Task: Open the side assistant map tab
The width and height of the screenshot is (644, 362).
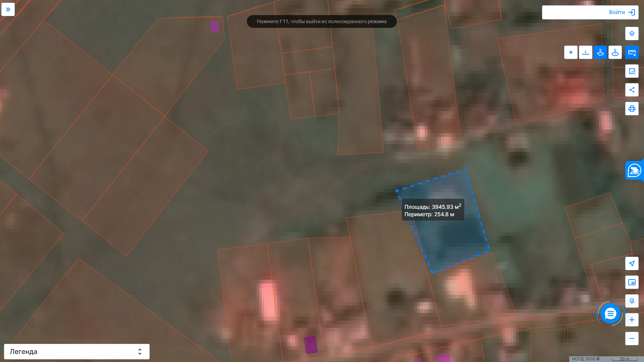Action: 634,170
